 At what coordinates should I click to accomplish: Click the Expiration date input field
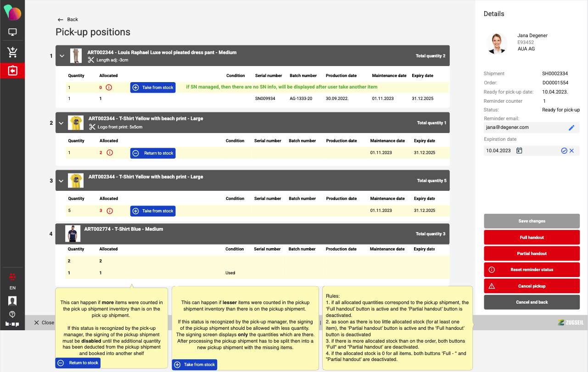point(499,150)
